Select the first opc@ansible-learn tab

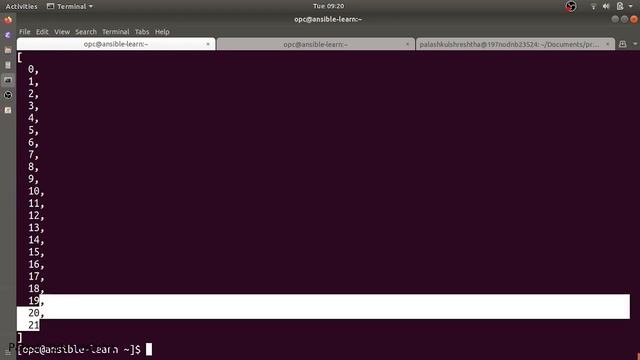click(116, 44)
